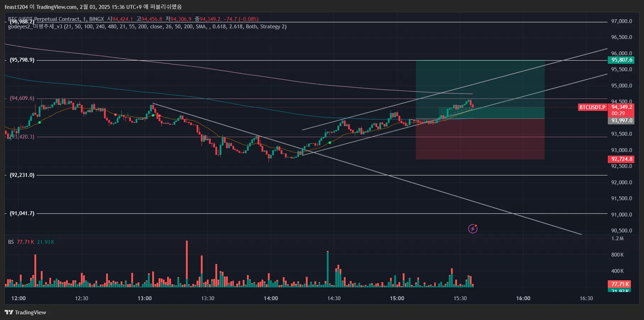Viewport: 644px width, 320px height.
Task: Click the 14:30 time axis label
Action: click(x=334, y=298)
